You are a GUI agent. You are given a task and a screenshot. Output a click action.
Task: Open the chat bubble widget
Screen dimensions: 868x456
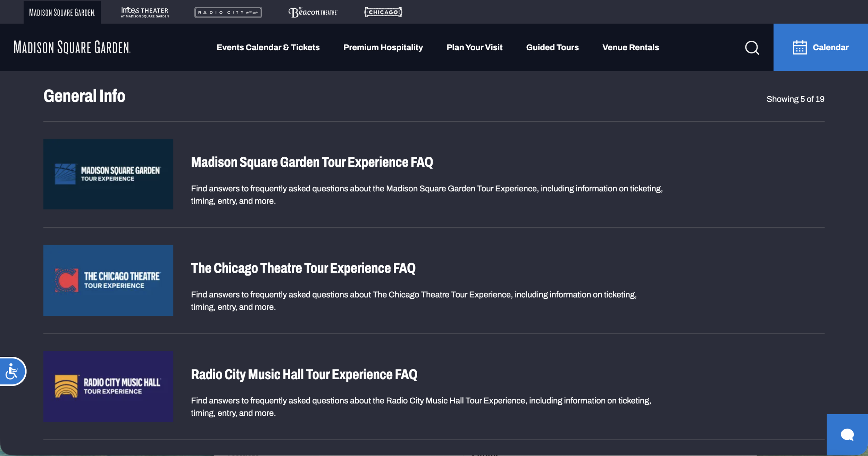click(847, 434)
